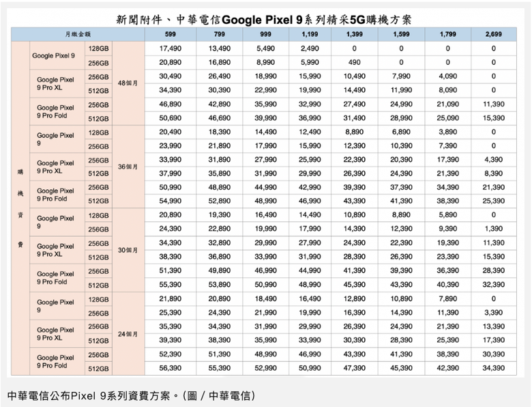The width and height of the screenshot is (532, 407).
Task: Click the price 30,490
Action: pos(171,76)
